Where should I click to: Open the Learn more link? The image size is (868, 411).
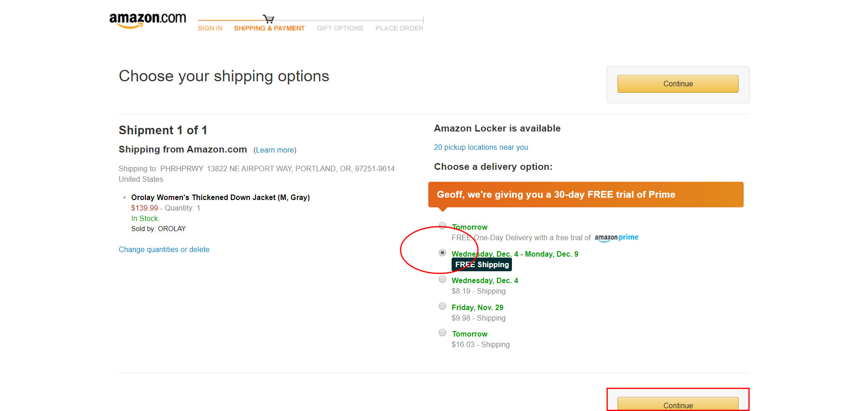[x=275, y=150]
